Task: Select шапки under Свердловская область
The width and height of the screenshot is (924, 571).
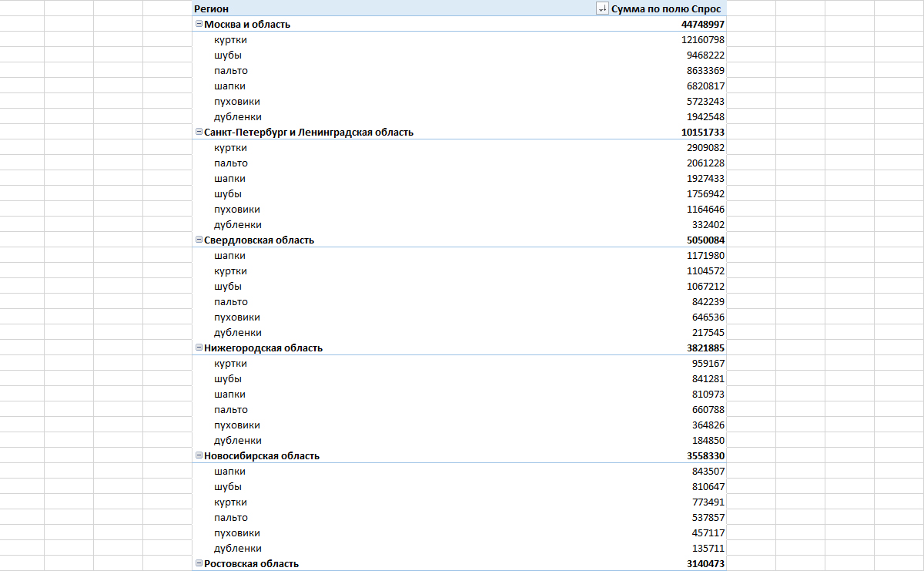Action: click(230, 255)
